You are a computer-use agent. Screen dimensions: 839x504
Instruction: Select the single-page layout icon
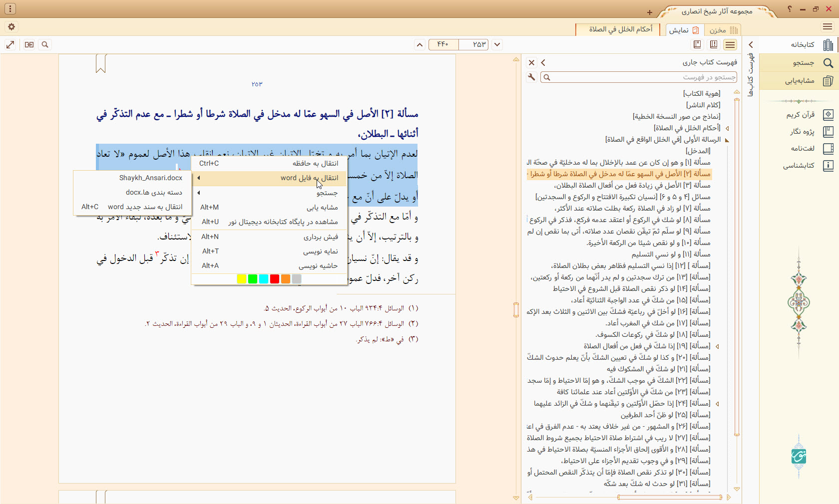coord(697,44)
